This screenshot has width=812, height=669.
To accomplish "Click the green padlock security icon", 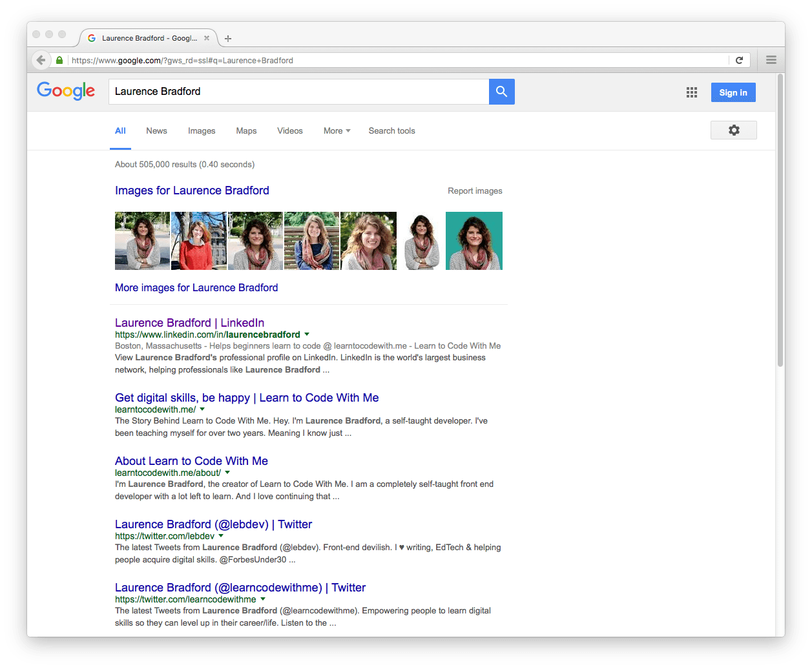I will pyautogui.click(x=59, y=60).
